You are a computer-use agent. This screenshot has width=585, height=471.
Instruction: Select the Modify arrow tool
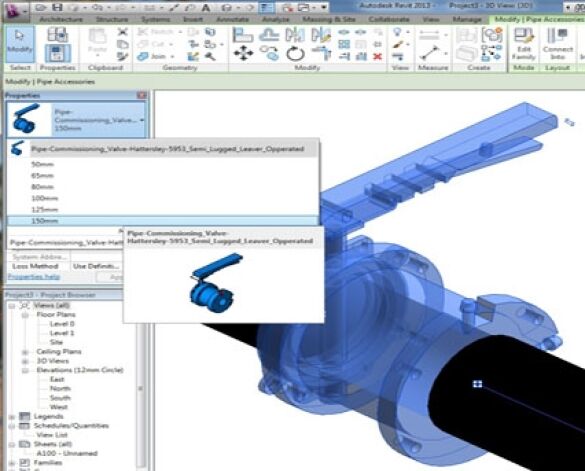click(20, 44)
